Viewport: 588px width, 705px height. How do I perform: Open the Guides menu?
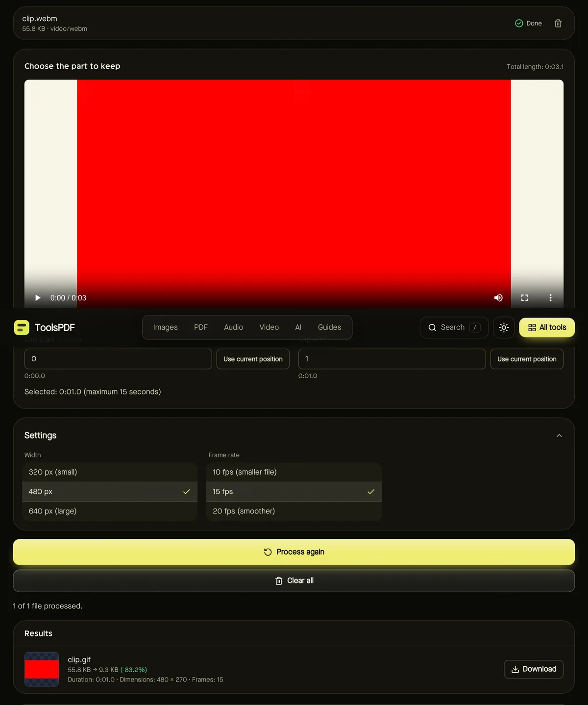[329, 327]
